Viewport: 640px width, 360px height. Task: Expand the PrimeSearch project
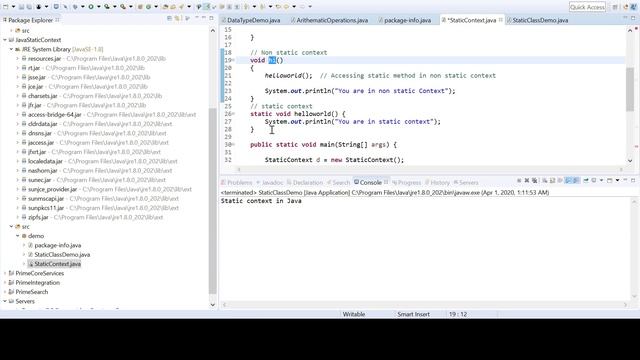5,292
